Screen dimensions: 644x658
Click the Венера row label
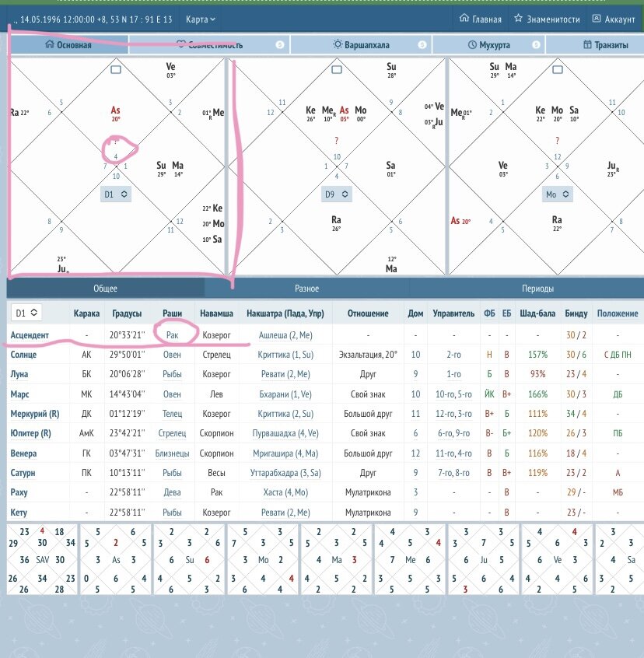pyautogui.click(x=23, y=453)
